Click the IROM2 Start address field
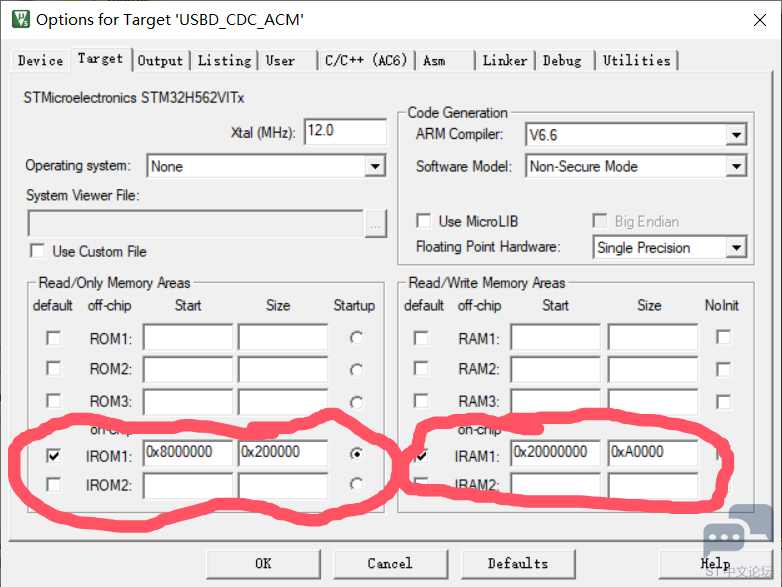The height and width of the screenshot is (587, 782). [x=188, y=485]
